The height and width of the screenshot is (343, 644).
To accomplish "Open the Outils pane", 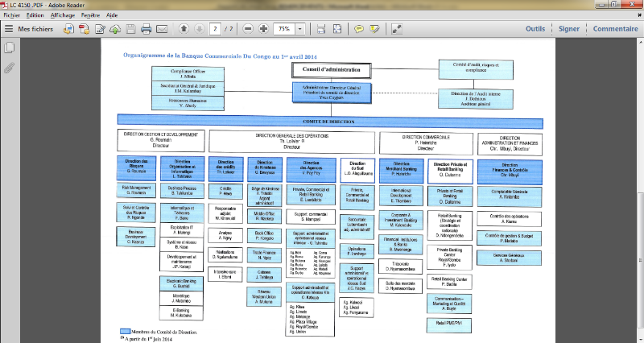I will tap(534, 29).
